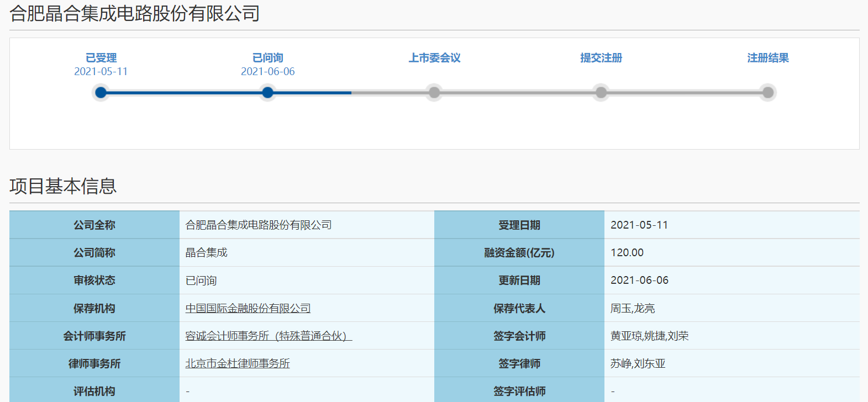Select the 上市委会议 gray timeline dot

(434, 92)
